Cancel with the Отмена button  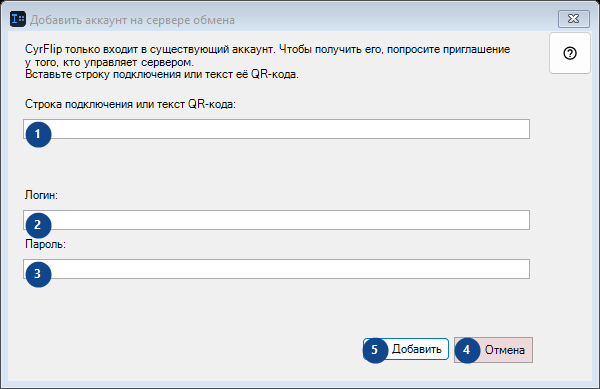[493, 350]
